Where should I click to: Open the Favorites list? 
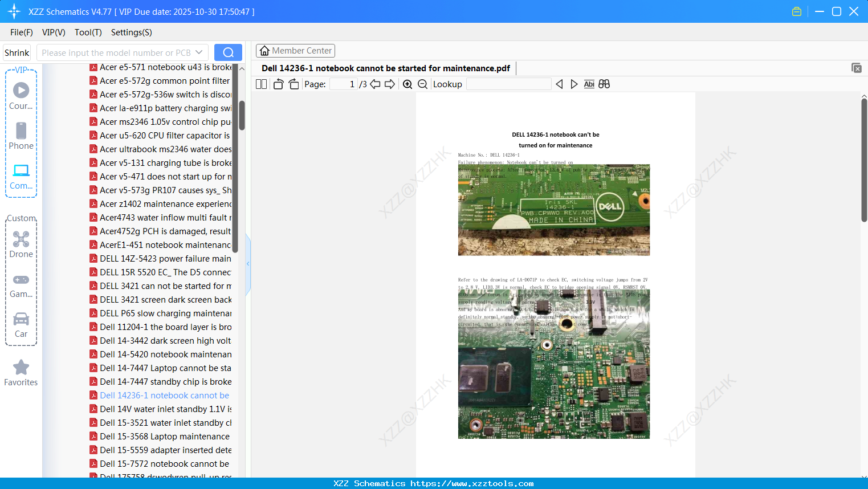click(x=21, y=373)
